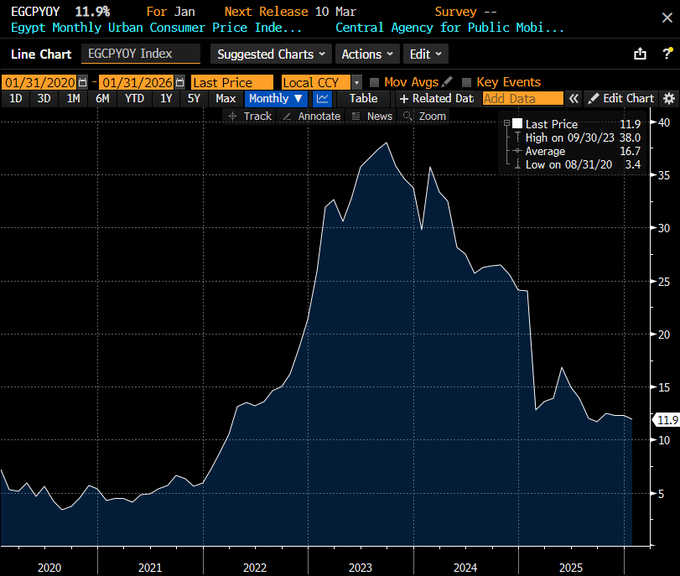680x576 pixels.
Task: Enable the Key Events checkbox
Action: coord(467,82)
